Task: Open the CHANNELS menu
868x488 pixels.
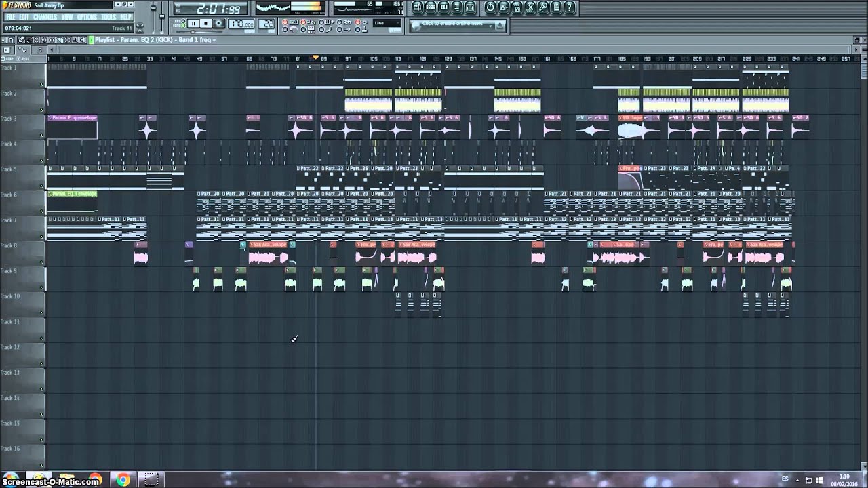Action: (x=45, y=17)
